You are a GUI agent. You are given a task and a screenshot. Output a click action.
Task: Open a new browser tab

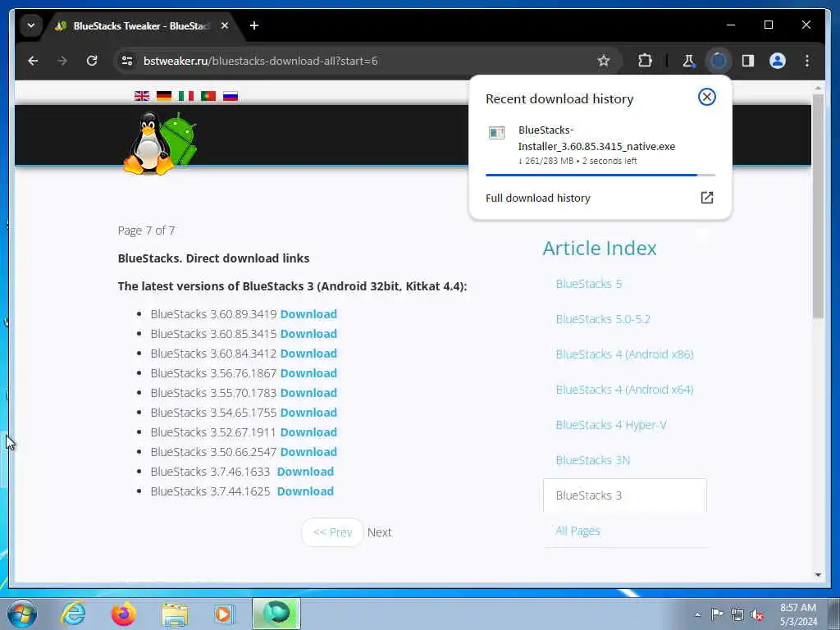(x=254, y=25)
